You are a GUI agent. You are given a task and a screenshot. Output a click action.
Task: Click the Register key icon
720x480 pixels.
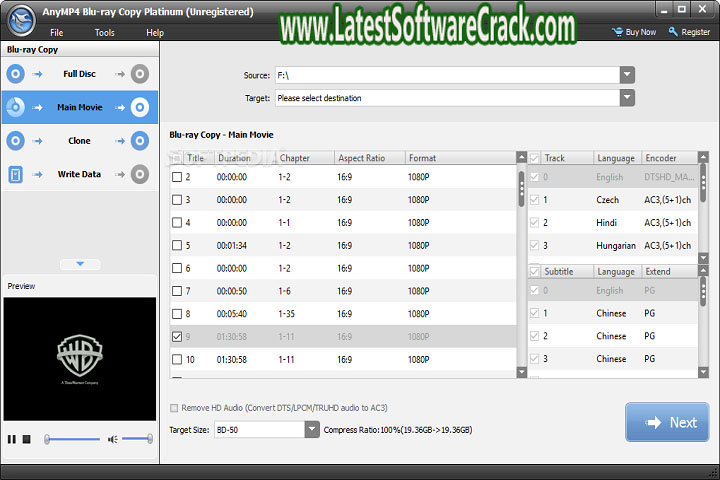pyautogui.click(x=672, y=32)
